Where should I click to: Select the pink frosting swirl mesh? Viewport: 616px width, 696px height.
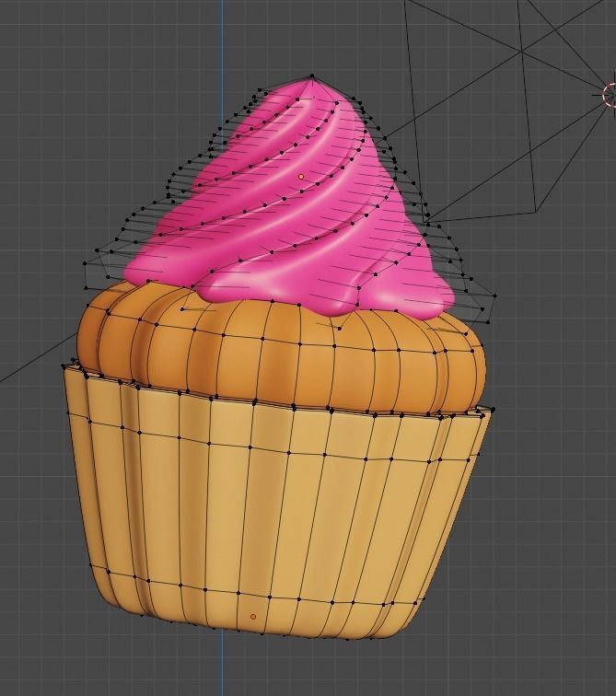[288, 200]
